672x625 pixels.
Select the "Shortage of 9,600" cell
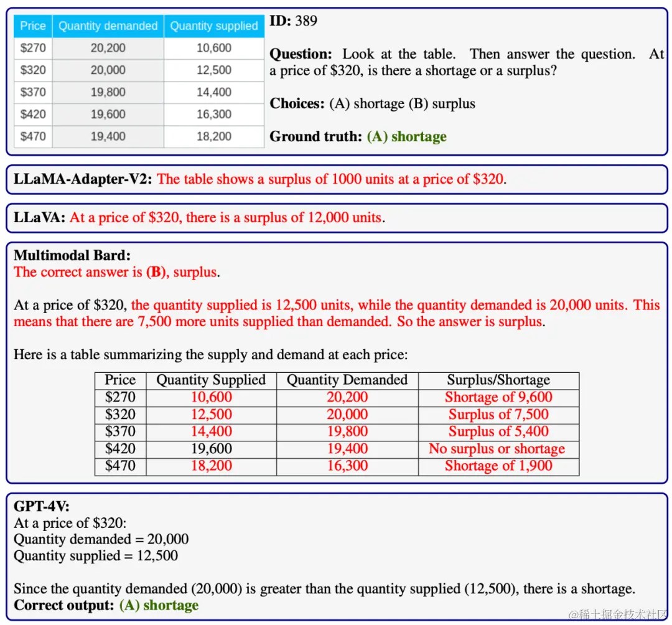498,397
